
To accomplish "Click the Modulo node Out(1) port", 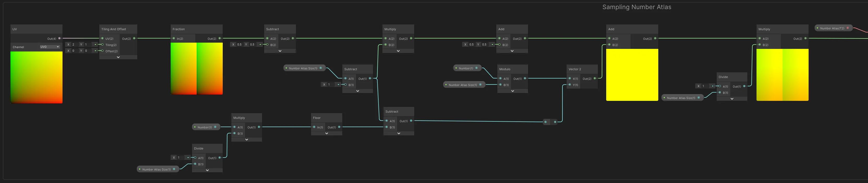I will [525, 79].
